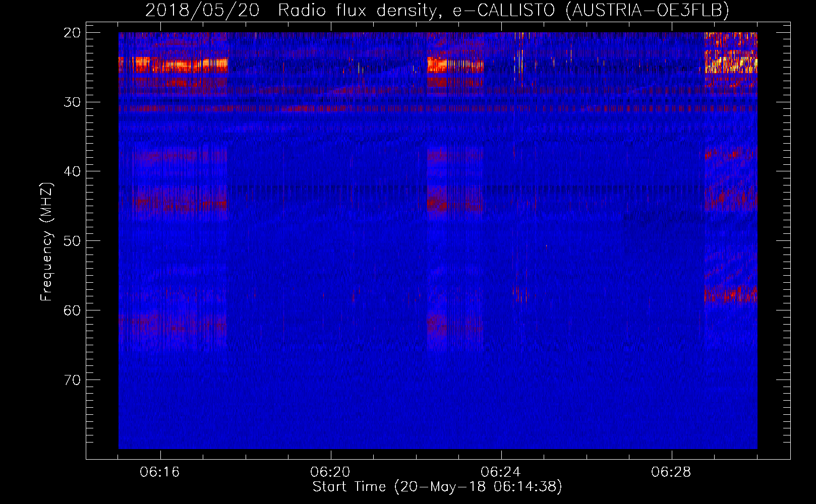Click the 'Start Time (20-May-18 06:14:38)' axis caption
Viewport: 816px width, 504px height.
click(437, 487)
